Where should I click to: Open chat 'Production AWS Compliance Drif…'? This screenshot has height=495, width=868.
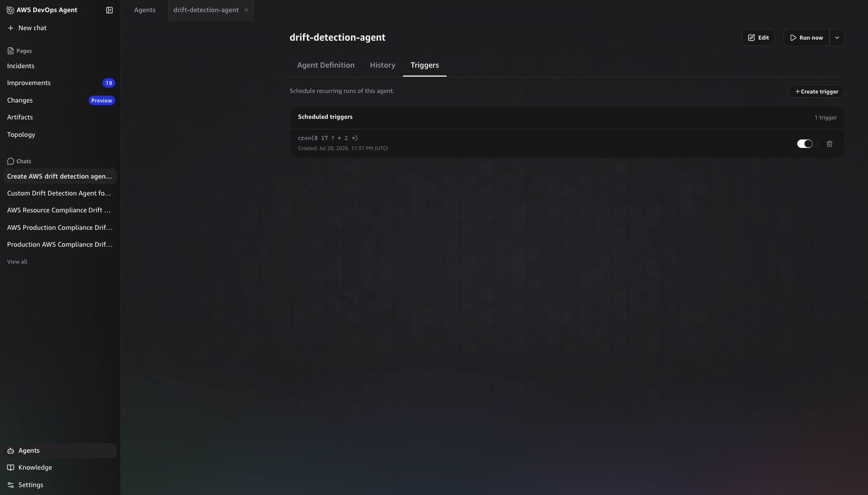[60, 245]
